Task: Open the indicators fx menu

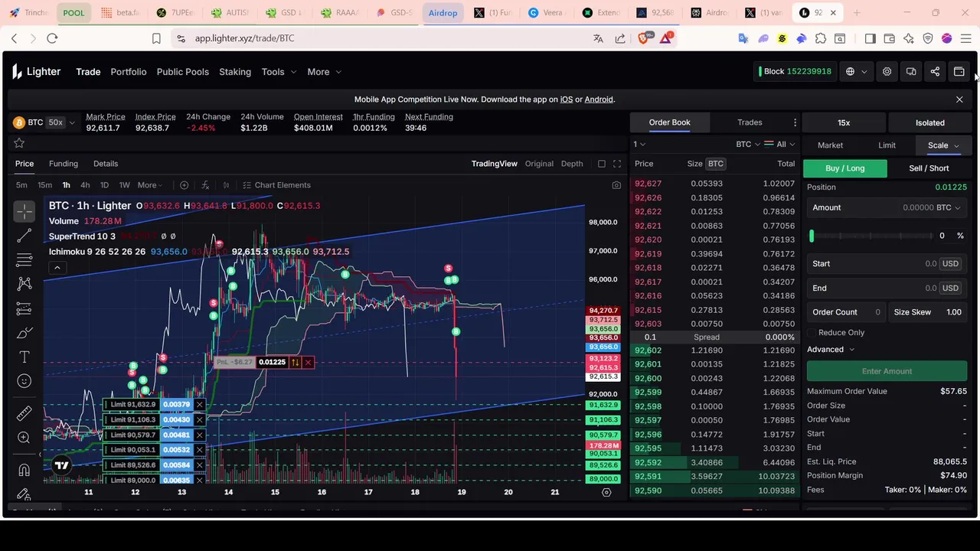Action: click(x=205, y=185)
